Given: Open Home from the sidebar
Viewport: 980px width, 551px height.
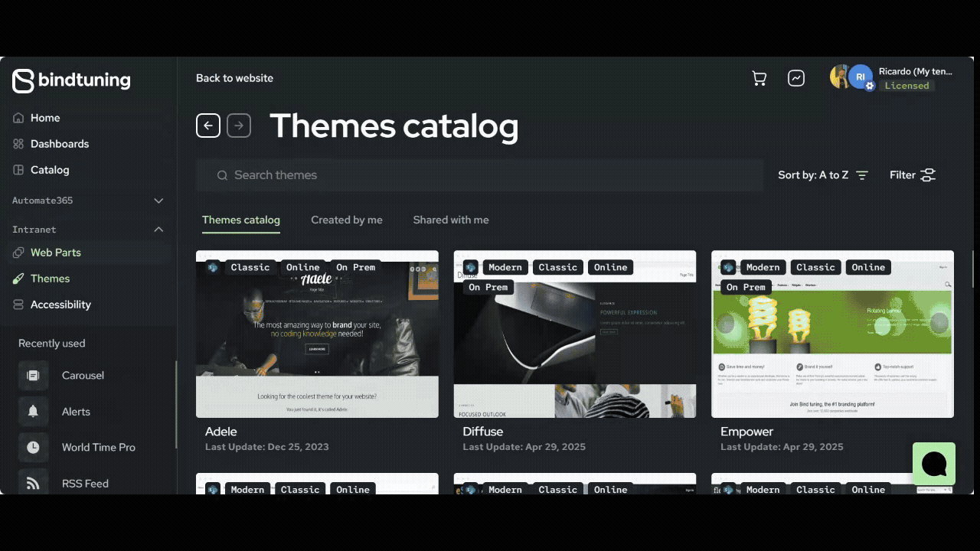Looking at the screenshot, I should click(45, 118).
